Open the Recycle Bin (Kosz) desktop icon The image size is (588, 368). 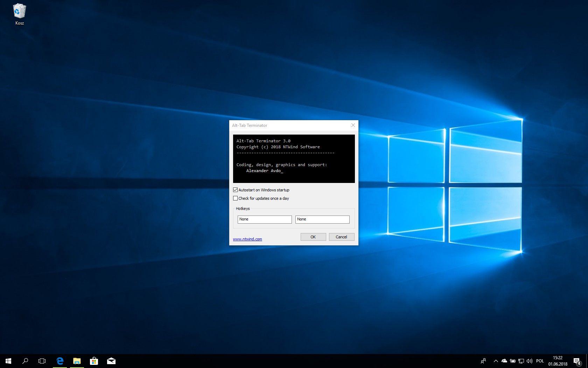point(19,14)
